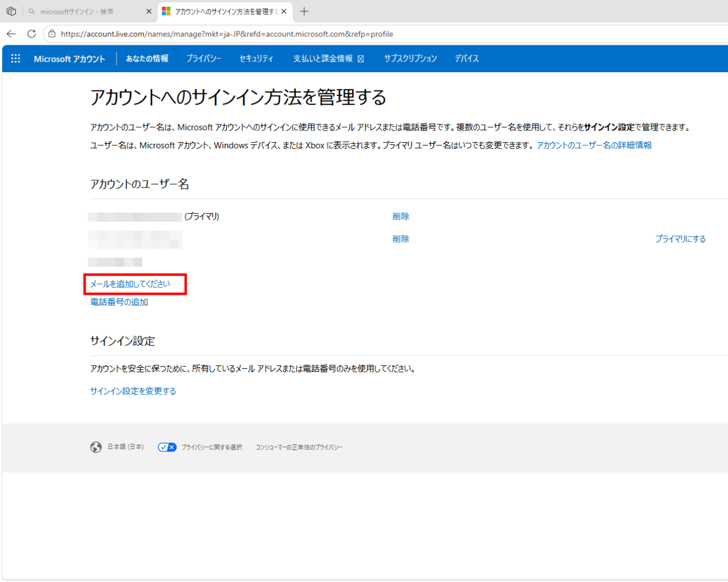Open the Microsoft app launcher grid

coord(15,59)
